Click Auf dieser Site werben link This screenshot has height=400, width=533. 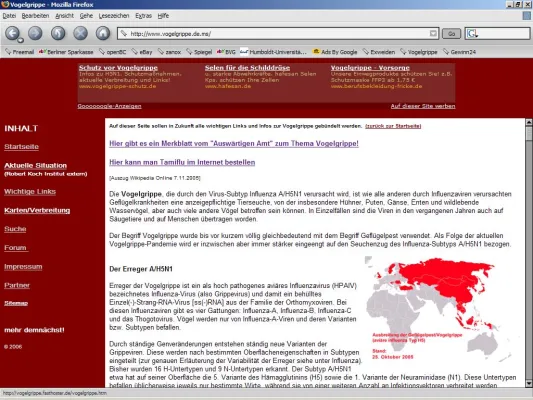(423, 106)
